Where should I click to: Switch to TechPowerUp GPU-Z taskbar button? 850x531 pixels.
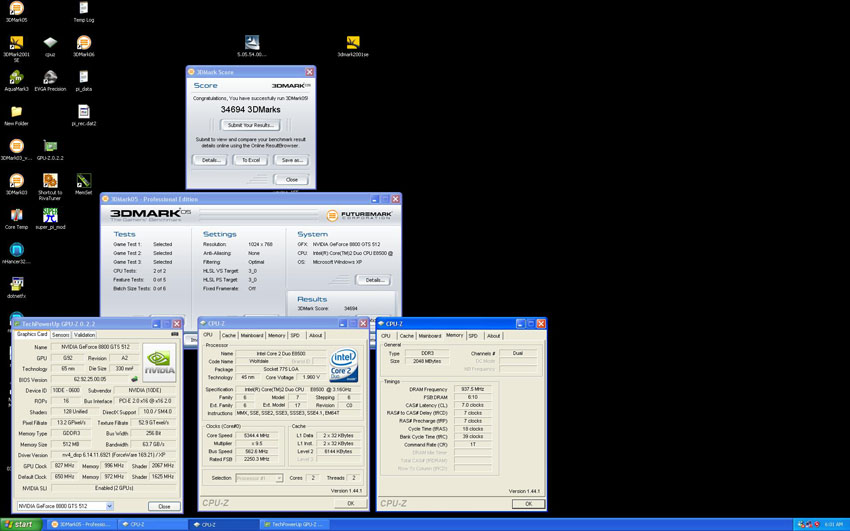pyautogui.click(x=294, y=524)
